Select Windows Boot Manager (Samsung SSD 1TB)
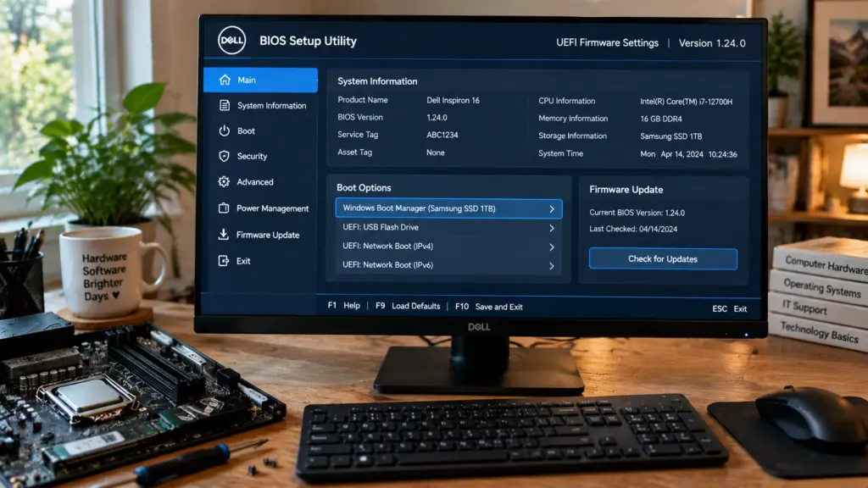Screen dimensions: 868x488 [x=449, y=208]
